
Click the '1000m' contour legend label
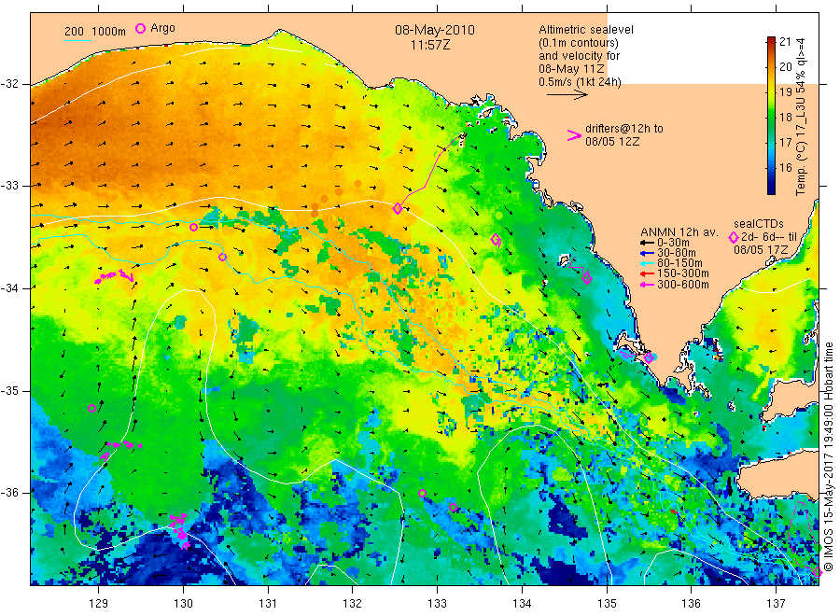pos(109,32)
